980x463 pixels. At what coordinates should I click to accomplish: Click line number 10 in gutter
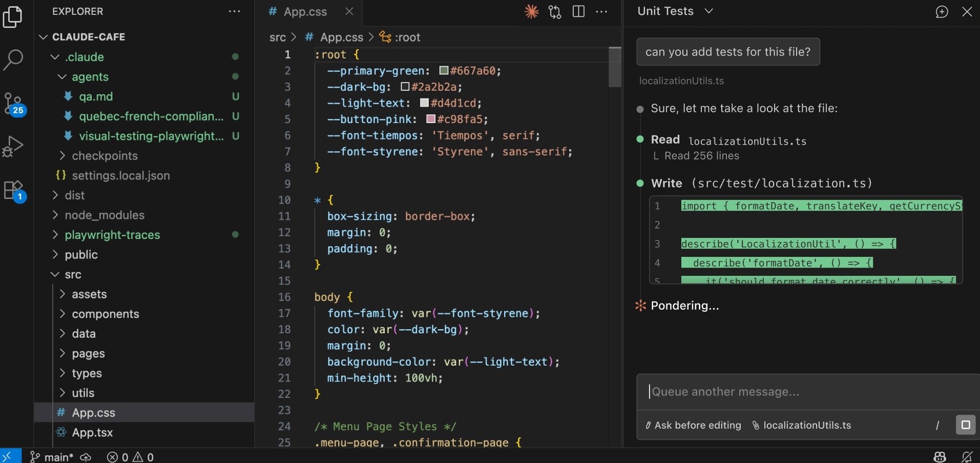pyautogui.click(x=284, y=200)
